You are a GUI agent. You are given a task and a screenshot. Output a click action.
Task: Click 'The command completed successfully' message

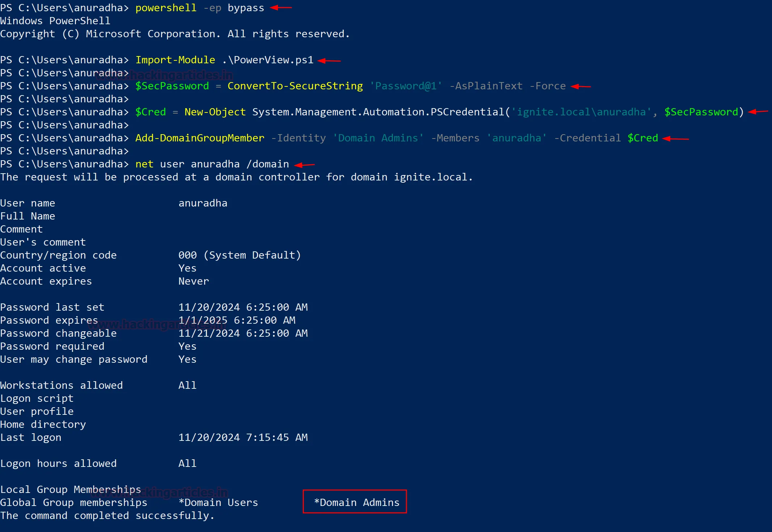[x=107, y=515]
